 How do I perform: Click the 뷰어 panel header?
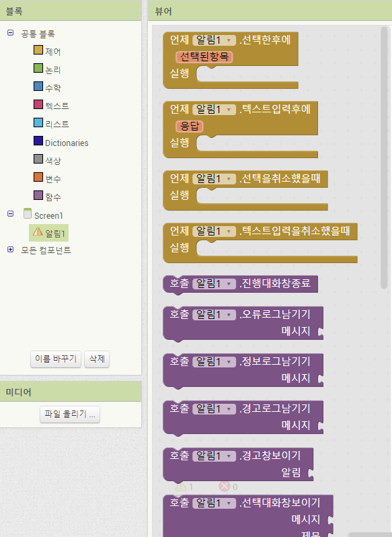click(271, 11)
